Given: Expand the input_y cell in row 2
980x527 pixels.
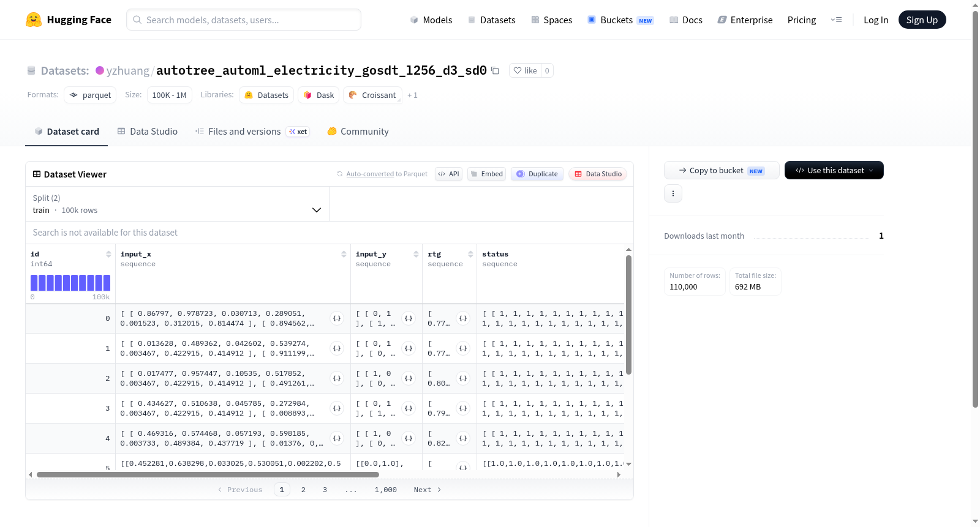Looking at the screenshot, I should 409,378.
